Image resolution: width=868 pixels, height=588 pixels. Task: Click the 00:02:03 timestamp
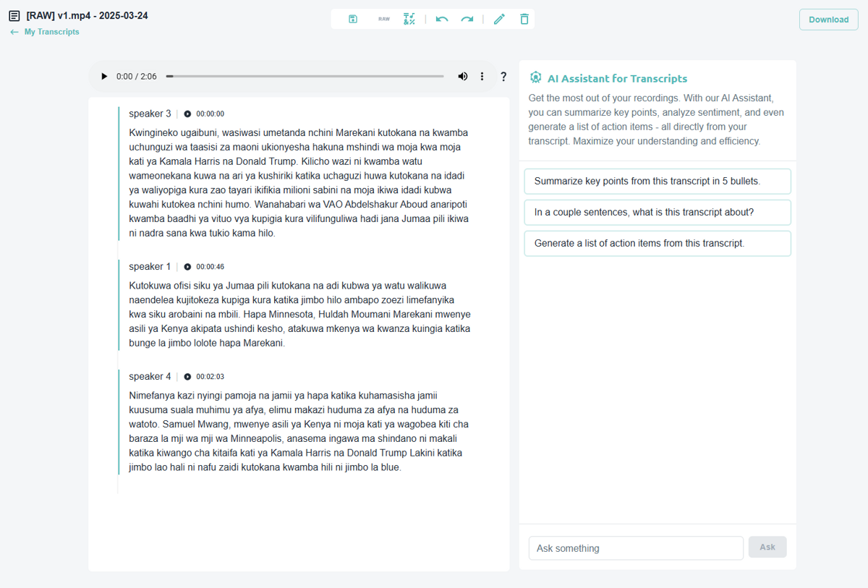tap(210, 377)
